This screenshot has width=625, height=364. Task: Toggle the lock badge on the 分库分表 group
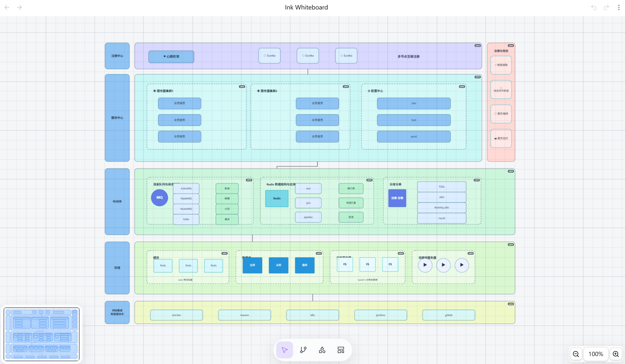(x=476, y=180)
